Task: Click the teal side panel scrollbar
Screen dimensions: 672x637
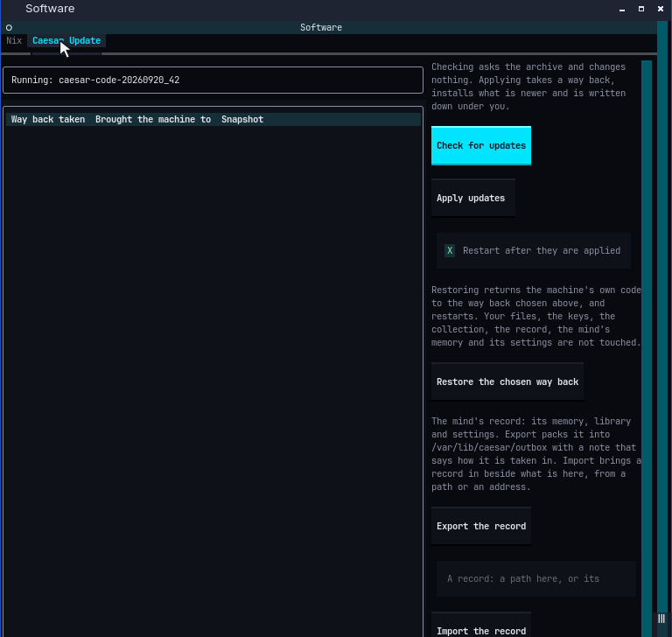Action: pos(647,348)
